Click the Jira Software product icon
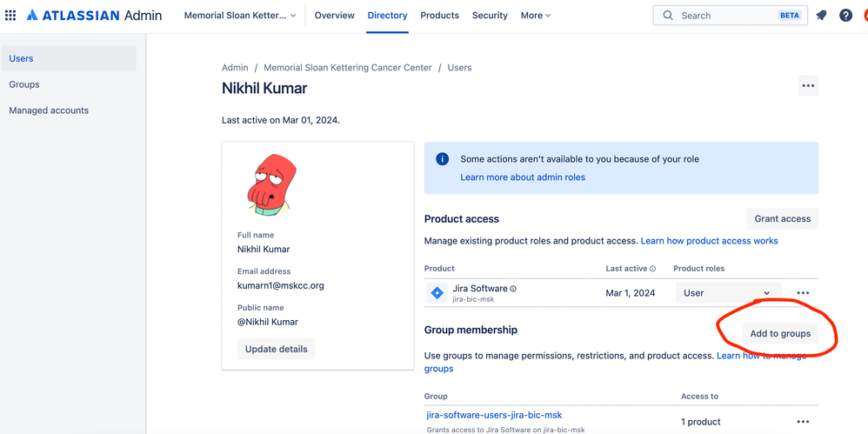This screenshot has height=434, width=868. 437,293
